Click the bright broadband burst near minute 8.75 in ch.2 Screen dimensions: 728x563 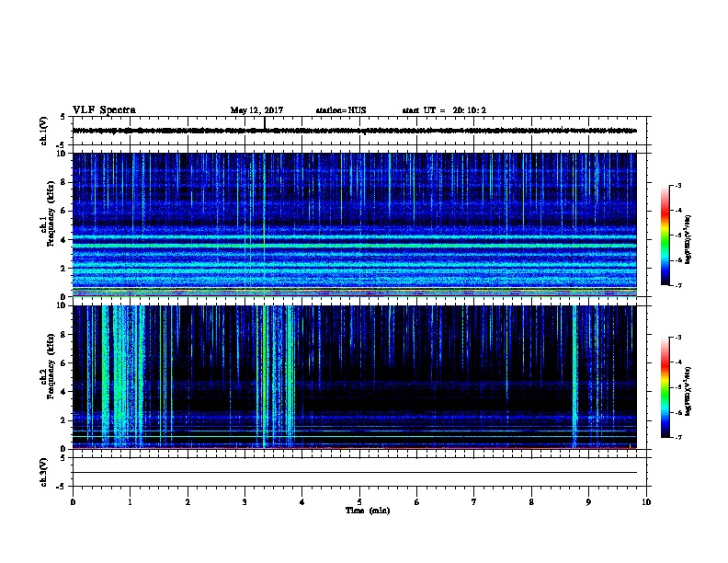tap(574, 377)
